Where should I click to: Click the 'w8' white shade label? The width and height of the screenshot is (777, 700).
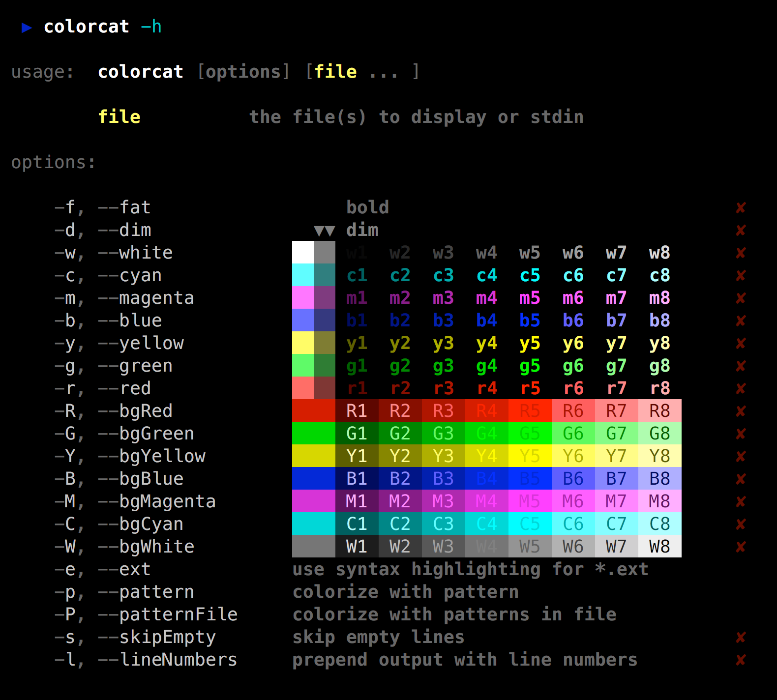pos(659,253)
